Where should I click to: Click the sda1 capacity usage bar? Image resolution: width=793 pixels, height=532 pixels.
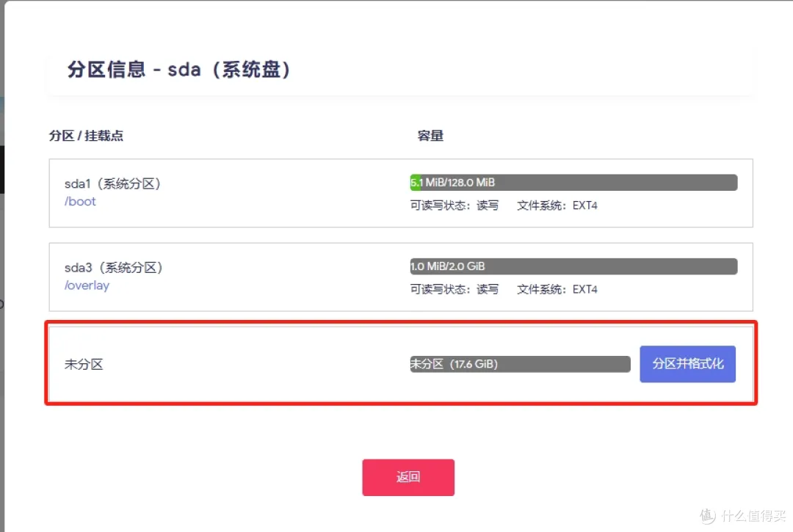coord(573,183)
